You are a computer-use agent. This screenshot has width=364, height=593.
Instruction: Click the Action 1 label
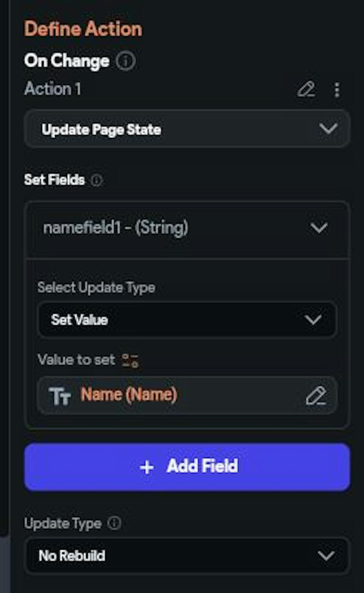[x=53, y=89]
